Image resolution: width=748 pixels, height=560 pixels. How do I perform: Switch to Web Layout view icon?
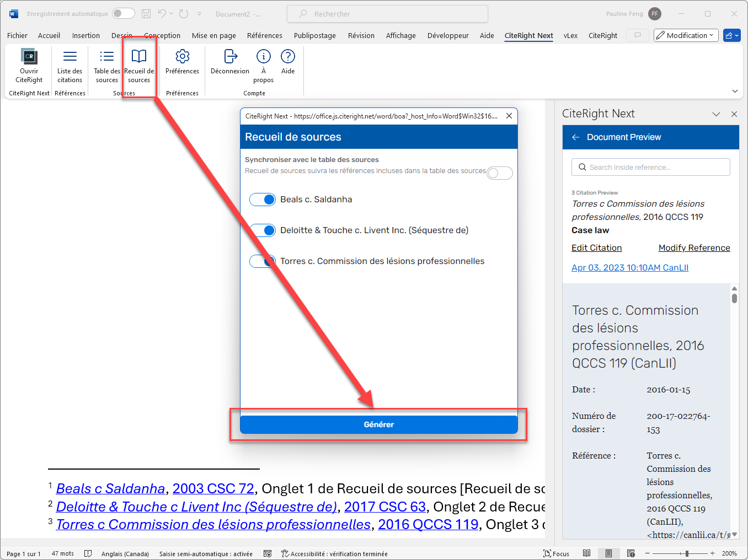pyautogui.click(x=631, y=553)
